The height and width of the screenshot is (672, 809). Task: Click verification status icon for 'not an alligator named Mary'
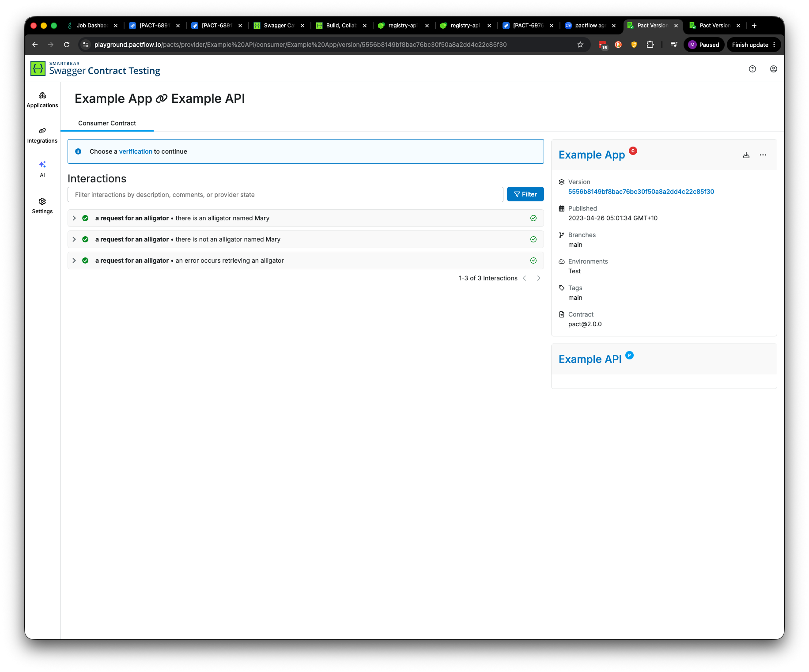point(533,239)
